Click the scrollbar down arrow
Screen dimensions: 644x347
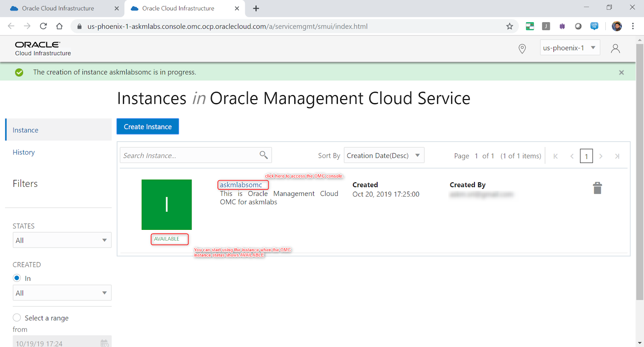click(640, 343)
